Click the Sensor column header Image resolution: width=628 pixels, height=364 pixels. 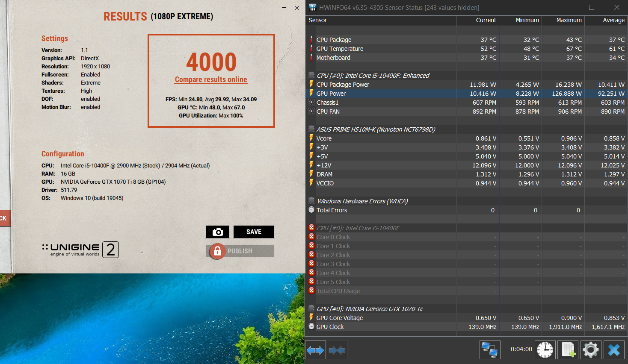[x=317, y=20]
